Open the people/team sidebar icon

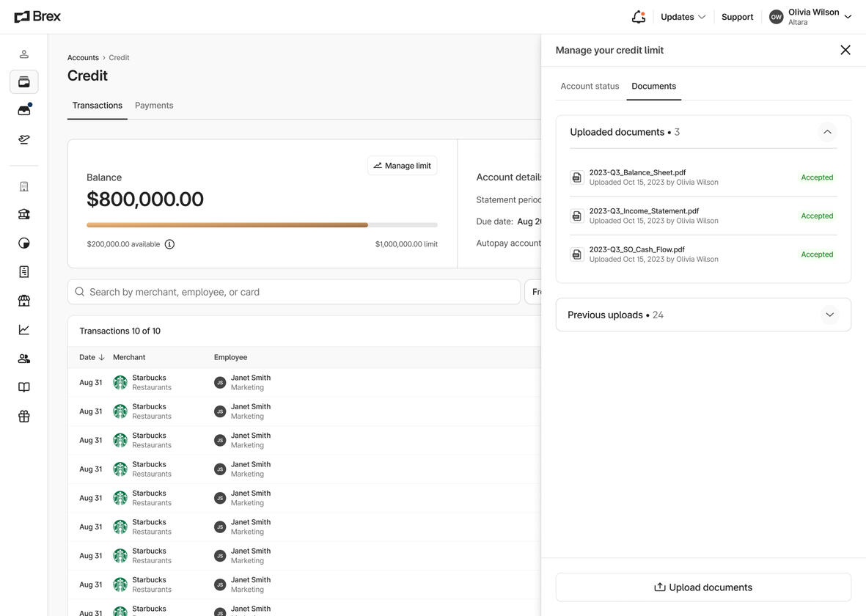point(24,359)
